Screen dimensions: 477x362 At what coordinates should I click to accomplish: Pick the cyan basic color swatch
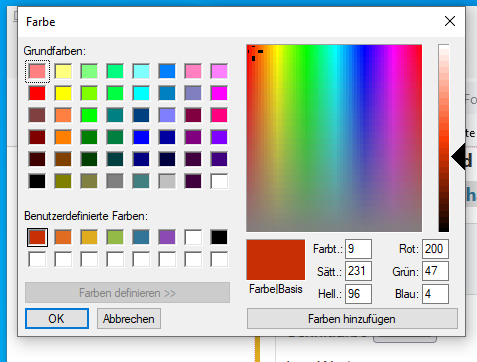click(141, 93)
